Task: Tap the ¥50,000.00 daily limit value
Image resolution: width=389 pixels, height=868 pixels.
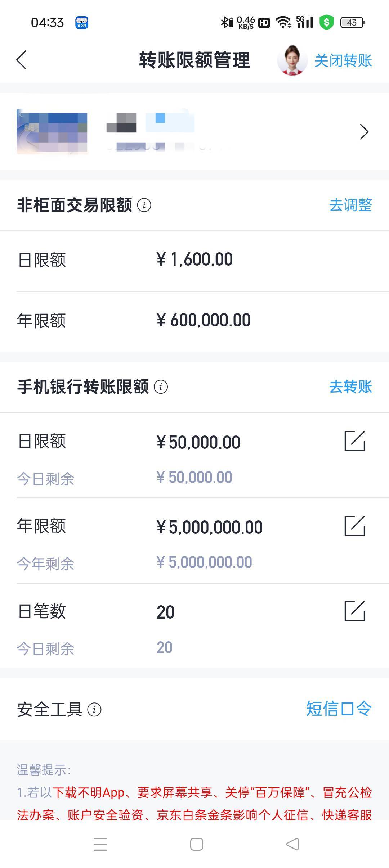Action: (198, 442)
